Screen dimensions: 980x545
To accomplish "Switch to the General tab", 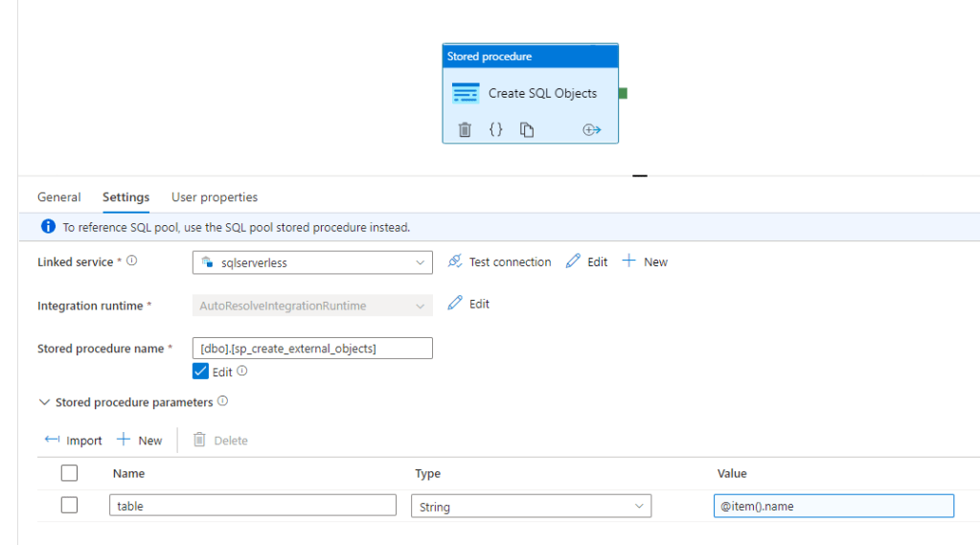I will pos(58,197).
